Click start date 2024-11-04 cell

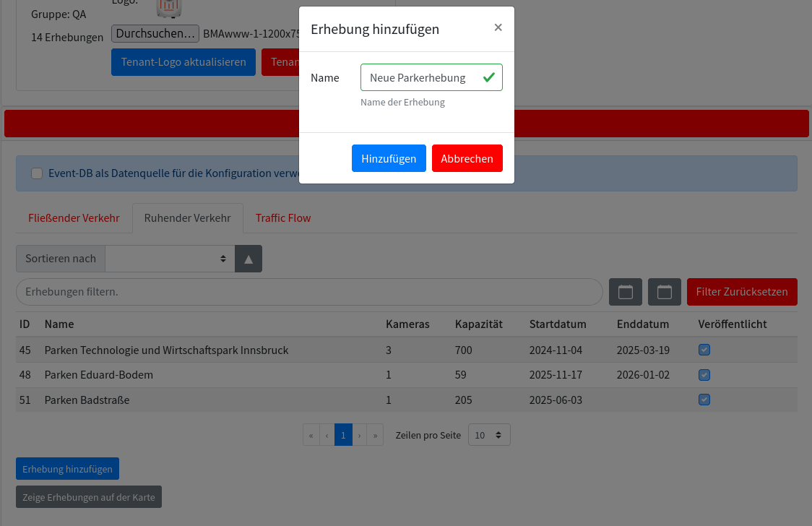coord(556,350)
